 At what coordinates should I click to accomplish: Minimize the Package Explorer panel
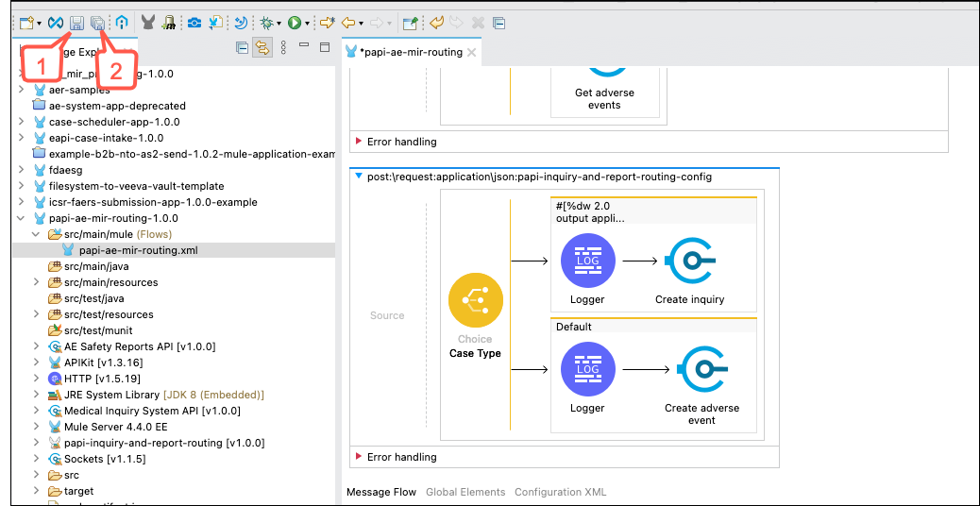coord(304,45)
